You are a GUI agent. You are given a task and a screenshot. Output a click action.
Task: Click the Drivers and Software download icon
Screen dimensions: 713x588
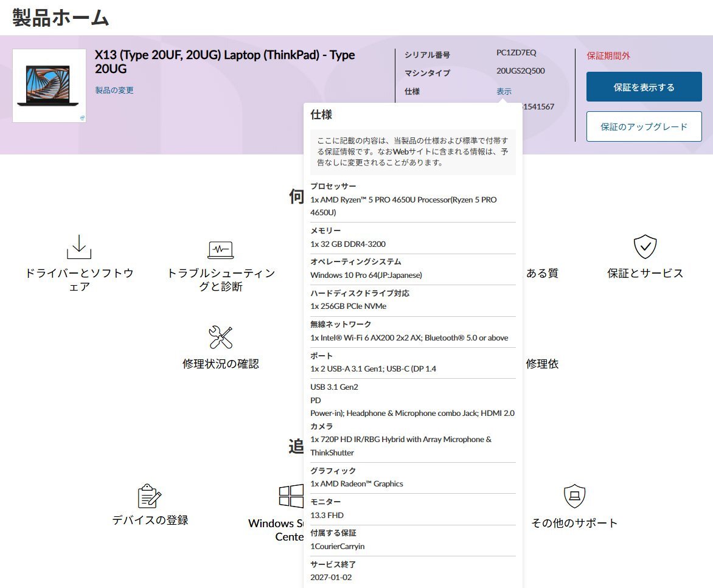(79, 247)
